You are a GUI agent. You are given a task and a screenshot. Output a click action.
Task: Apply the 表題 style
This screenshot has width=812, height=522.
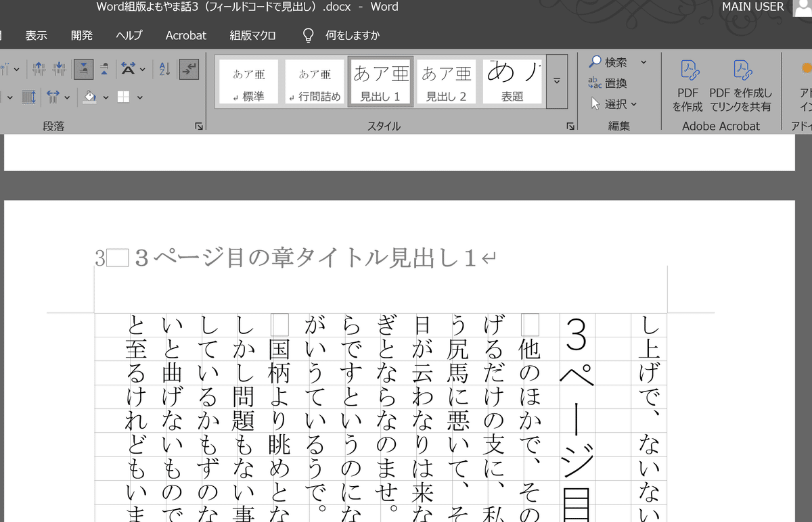[x=513, y=82]
